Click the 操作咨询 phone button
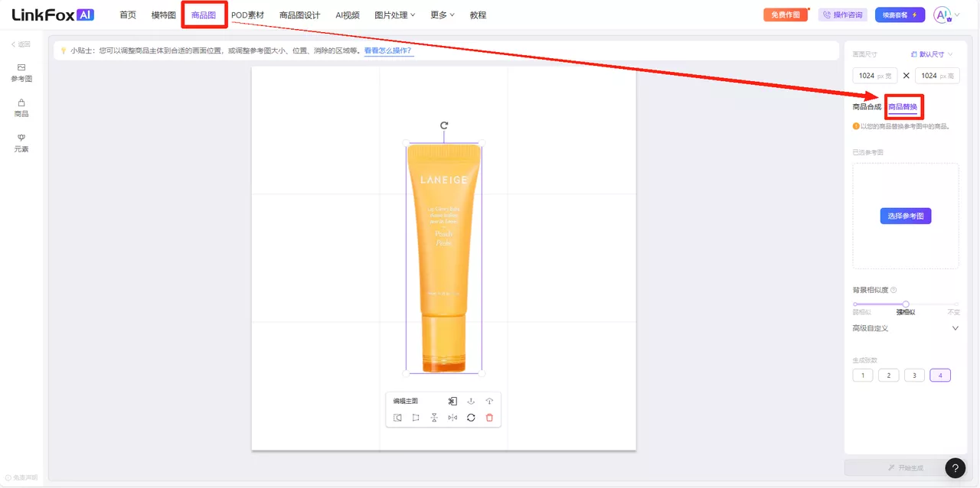The width and height of the screenshot is (980, 488). 843,15
